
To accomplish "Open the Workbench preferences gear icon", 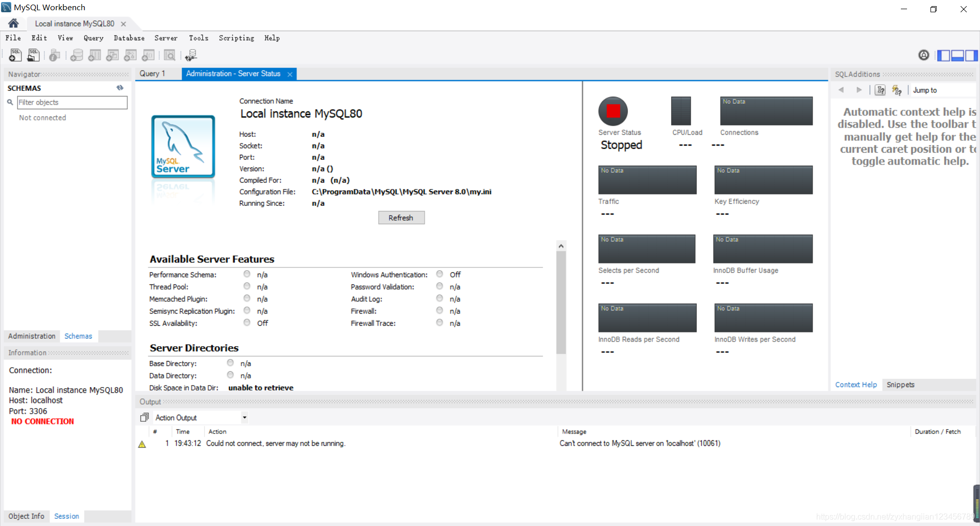I will click(923, 55).
